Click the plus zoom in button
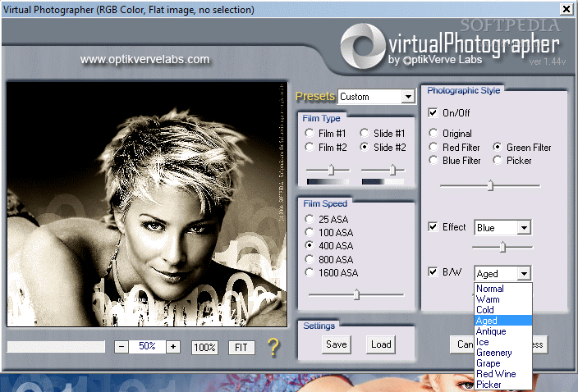This screenshot has height=392, width=578. point(173,347)
